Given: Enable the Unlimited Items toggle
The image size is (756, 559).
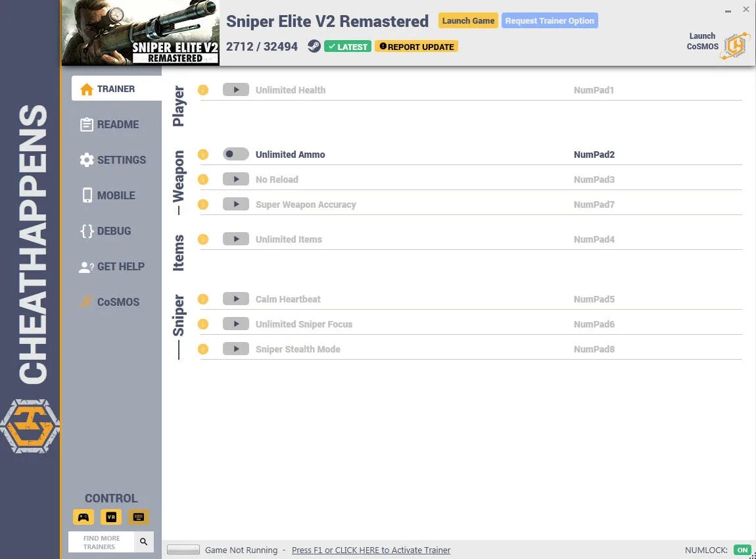Looking at the screenshot, I should click(x=236, y=239).
